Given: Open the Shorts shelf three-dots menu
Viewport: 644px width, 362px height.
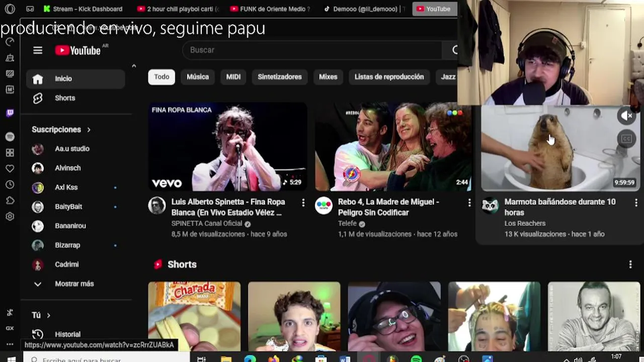Looking at the screenshot, I should (x=630, y=264).
